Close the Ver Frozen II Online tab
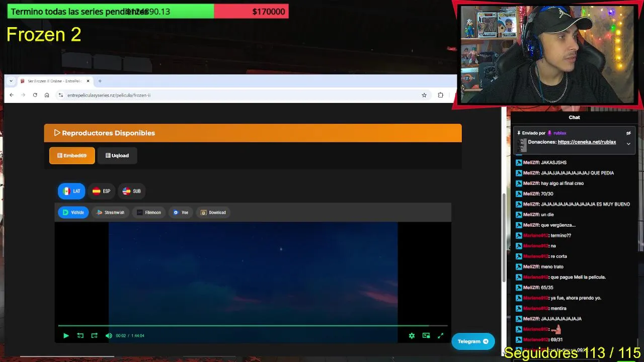Viewport: 644px width, 362px height. (x=88, y=81)
